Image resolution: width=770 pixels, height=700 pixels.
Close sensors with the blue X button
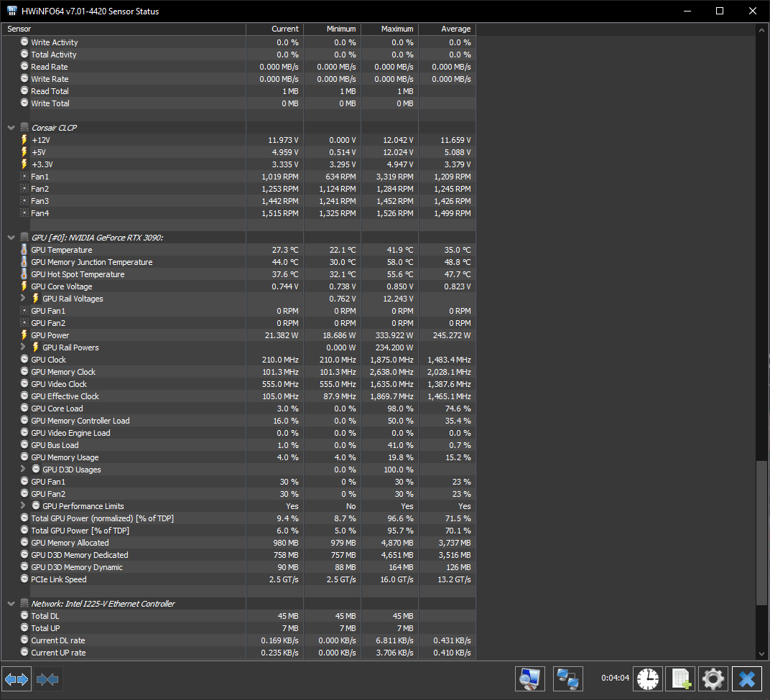[747, 679]
